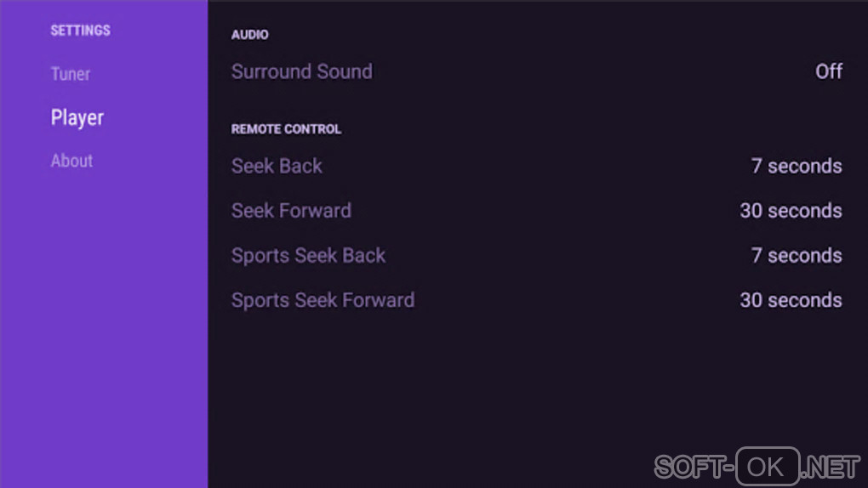The height and width of the screenshot is (488, 868).
Task: Click the word Sound in Surround Sound
Action: click(344, 71)
